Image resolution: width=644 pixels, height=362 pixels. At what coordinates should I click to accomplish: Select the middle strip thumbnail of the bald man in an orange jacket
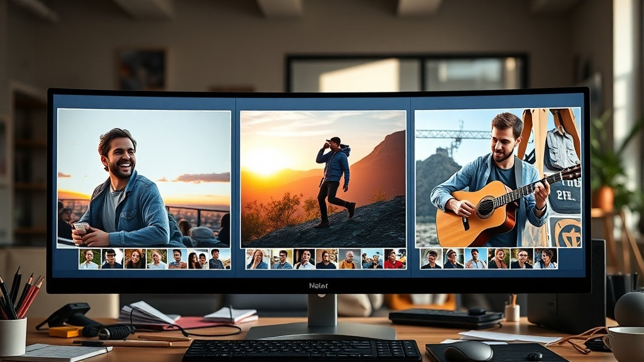coord(350,259)
